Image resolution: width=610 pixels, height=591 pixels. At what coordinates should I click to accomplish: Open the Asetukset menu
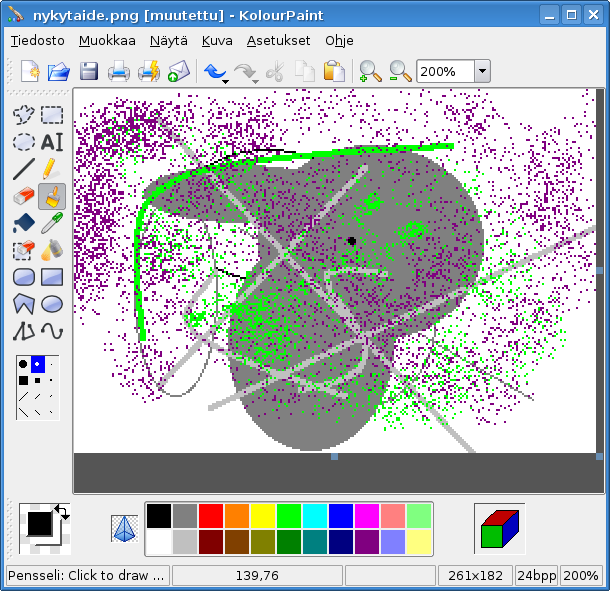[278, 41]
